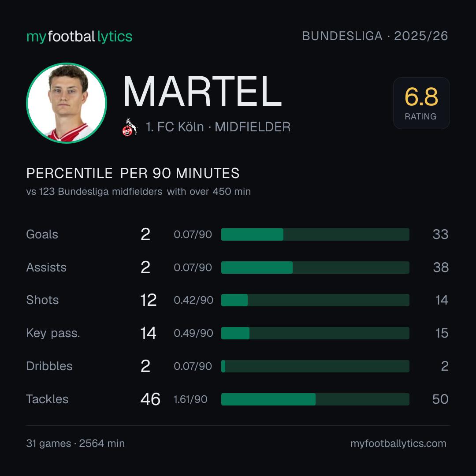Click the Dribbles percentile bar

(315, 366)
